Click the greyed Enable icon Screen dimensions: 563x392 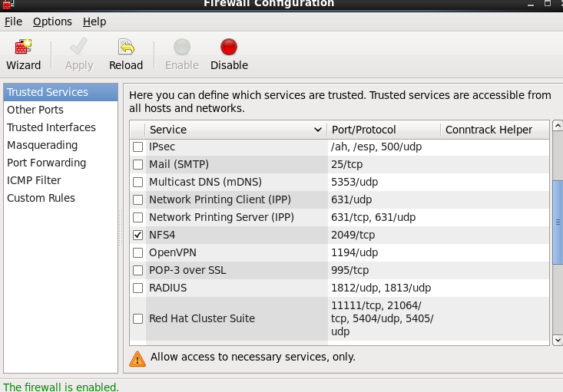coord(182,48)
